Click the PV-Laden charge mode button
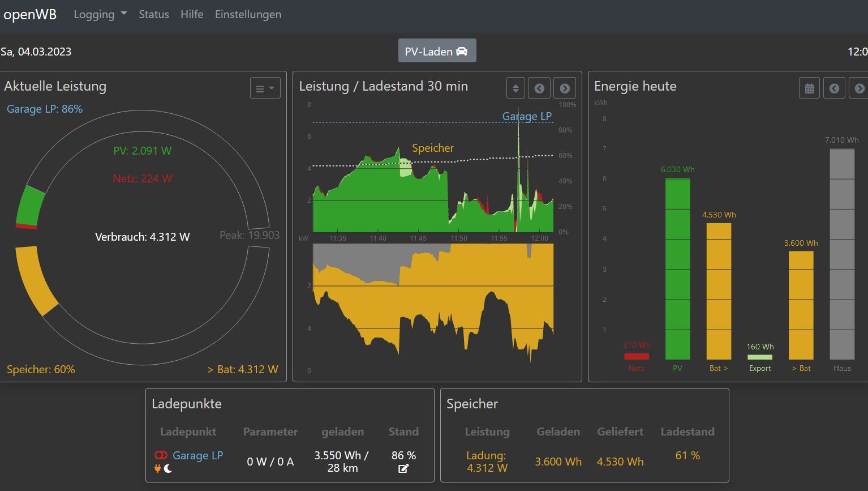Viewport: 868px width, 491px height. (x=437, y=51)
